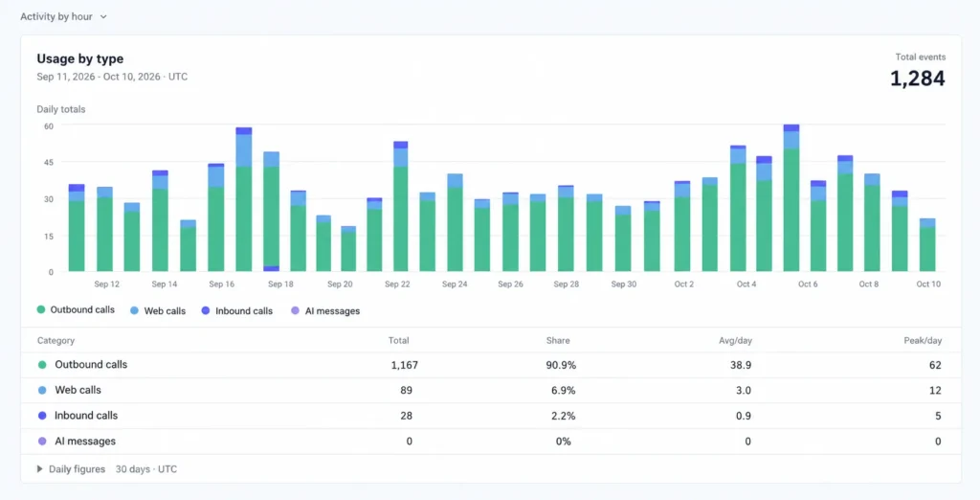Click the 6.9% share value
The image size is (980, 500).
[563, 391]
